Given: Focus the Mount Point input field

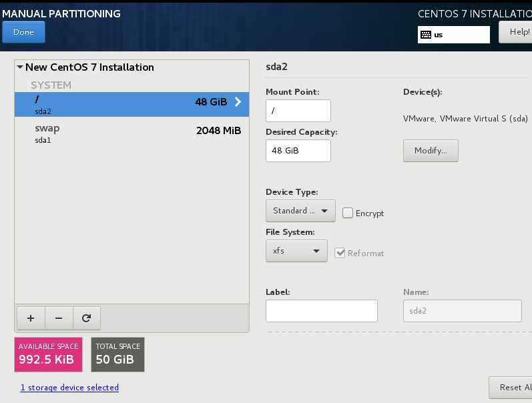Looking at the screenshot, I should pos(298,111).
